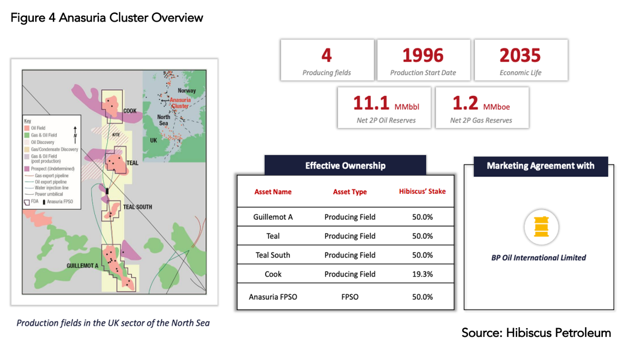The width and height of the screenshot is (629, 364).
Task: Select the Oil Field color swatch in key
Action: pos(27,128)
